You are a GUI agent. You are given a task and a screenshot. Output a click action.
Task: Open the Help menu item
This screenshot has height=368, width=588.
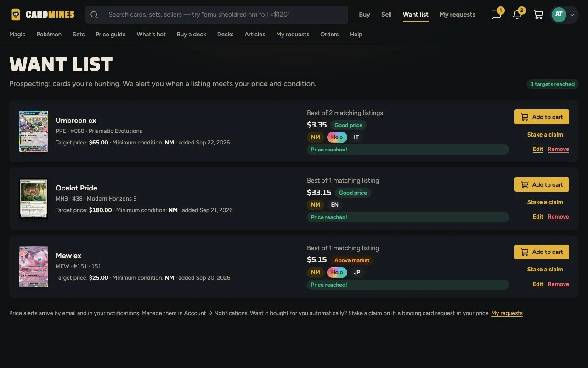coord(356,34)
